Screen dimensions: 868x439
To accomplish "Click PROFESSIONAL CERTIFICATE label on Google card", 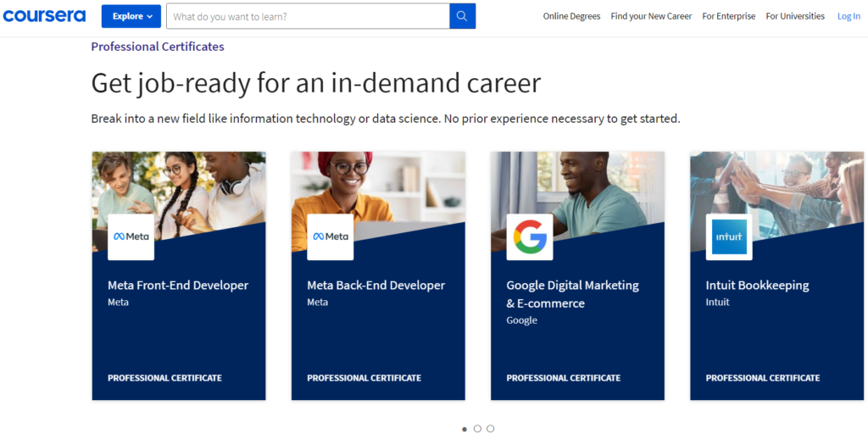I will click(563, 378).
